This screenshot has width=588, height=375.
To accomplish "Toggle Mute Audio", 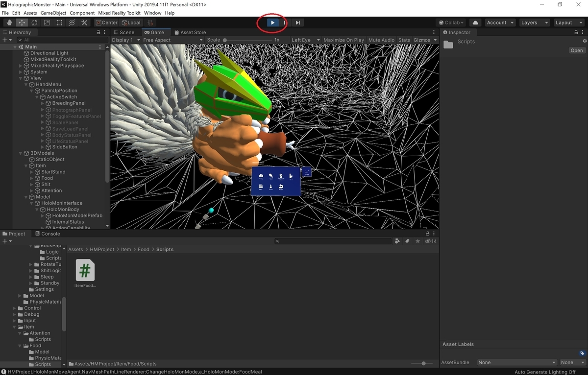I will pos(381,40).
